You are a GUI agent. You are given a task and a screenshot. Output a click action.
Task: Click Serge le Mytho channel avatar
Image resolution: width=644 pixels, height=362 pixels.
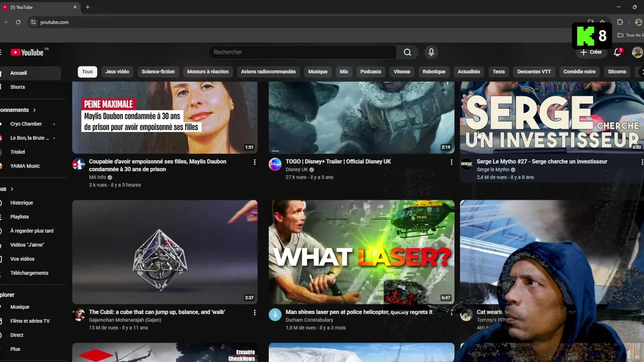(466, 164)
